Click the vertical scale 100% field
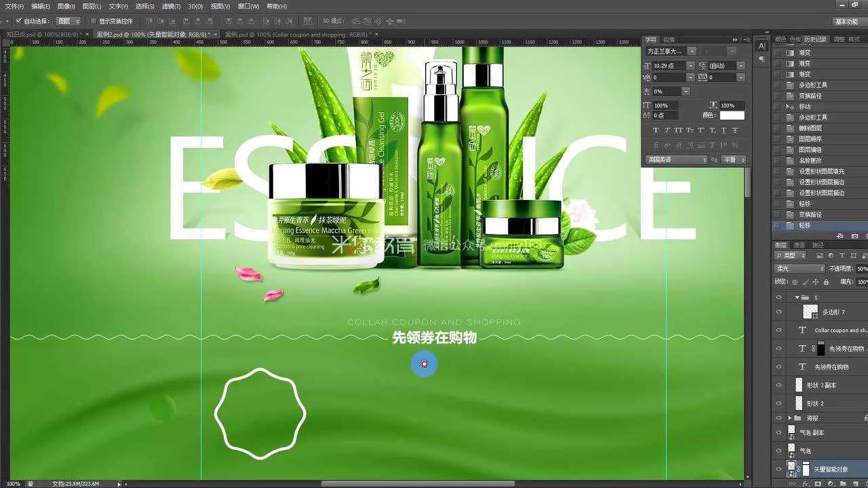Screen dimensions: 868x488 pyautogui.click(x=665, y=106)
